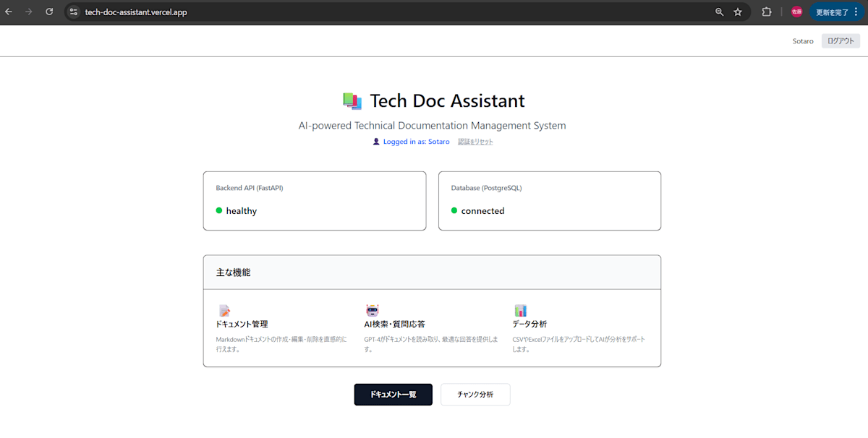This screenshot has width=868, height=438.
Task: Go back with the browser back arrow
Action: point(9,12)
